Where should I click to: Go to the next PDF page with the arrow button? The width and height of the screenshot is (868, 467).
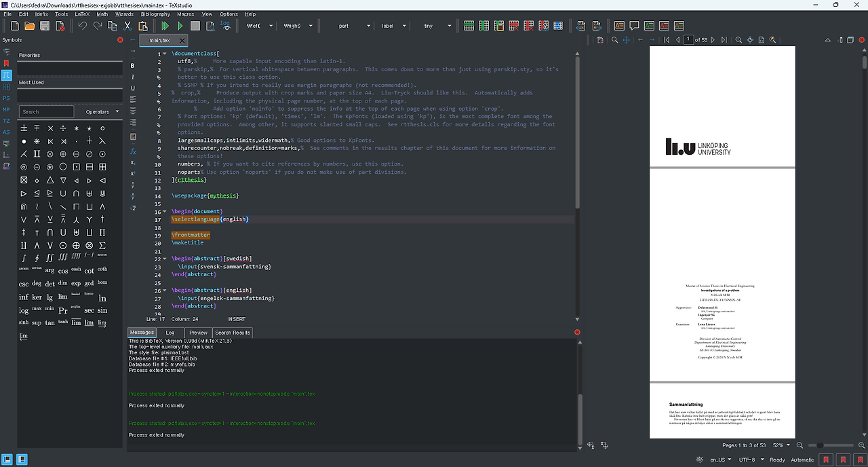713,39
